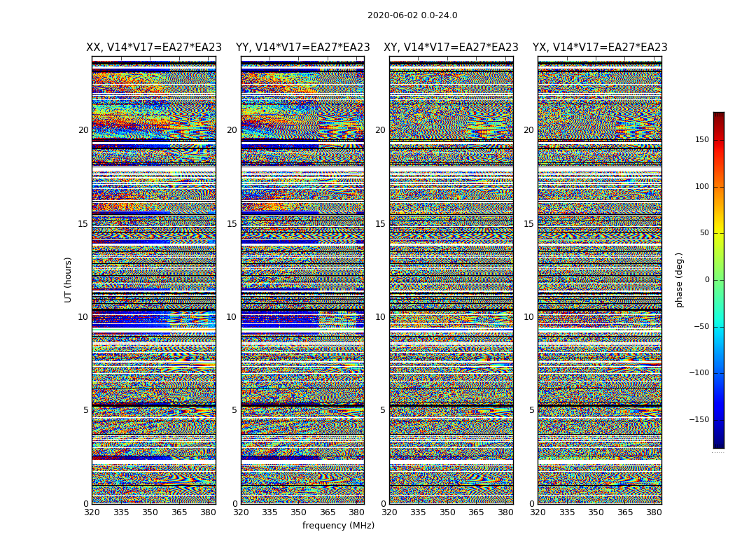Click the '10' hour tick of YY panel
735x560 pixels.
coord(232,317)
